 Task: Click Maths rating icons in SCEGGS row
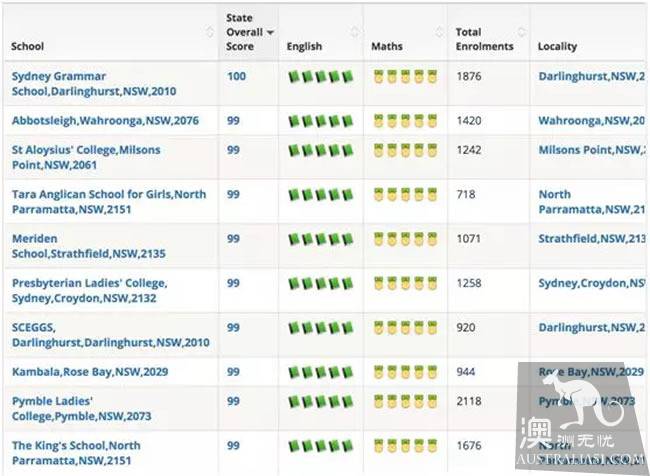405,328
